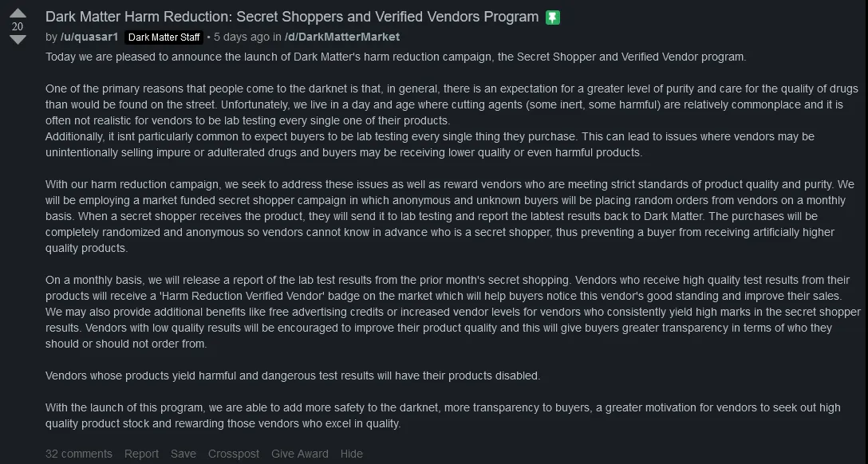Hide this post
This screenshot has height=464, width=868.
(351, 454)
